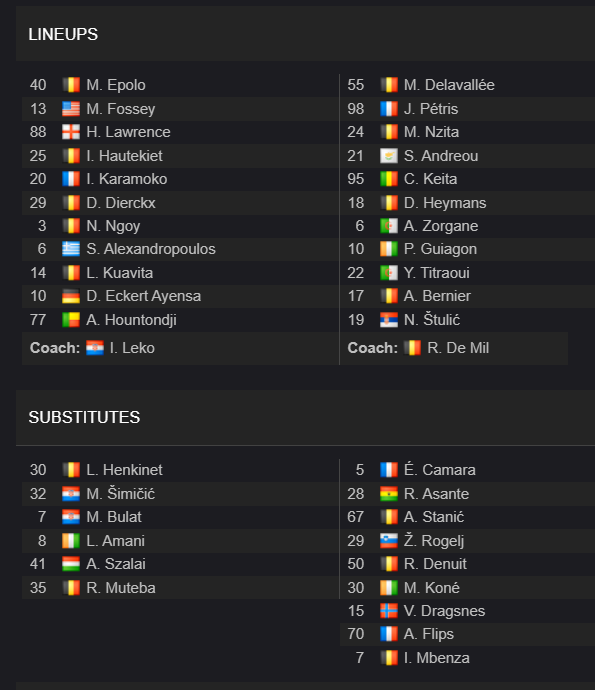Select substitute M. Šimičić

click(x=121, y=494)
